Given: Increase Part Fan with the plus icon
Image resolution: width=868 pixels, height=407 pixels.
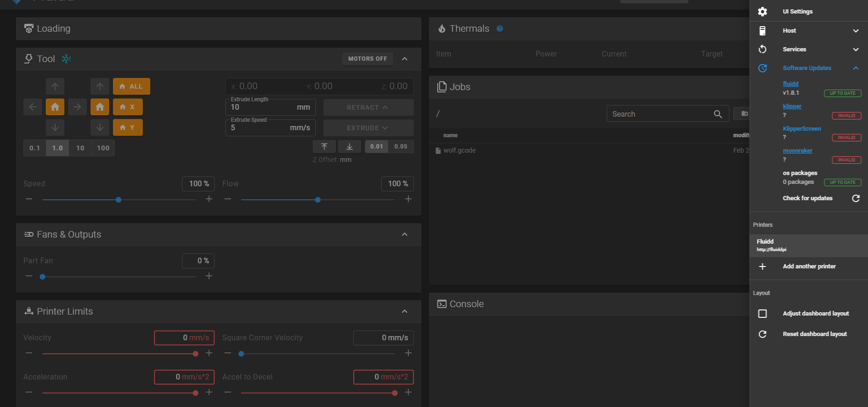Looking at the screenshot, I should tap(209, 276).
